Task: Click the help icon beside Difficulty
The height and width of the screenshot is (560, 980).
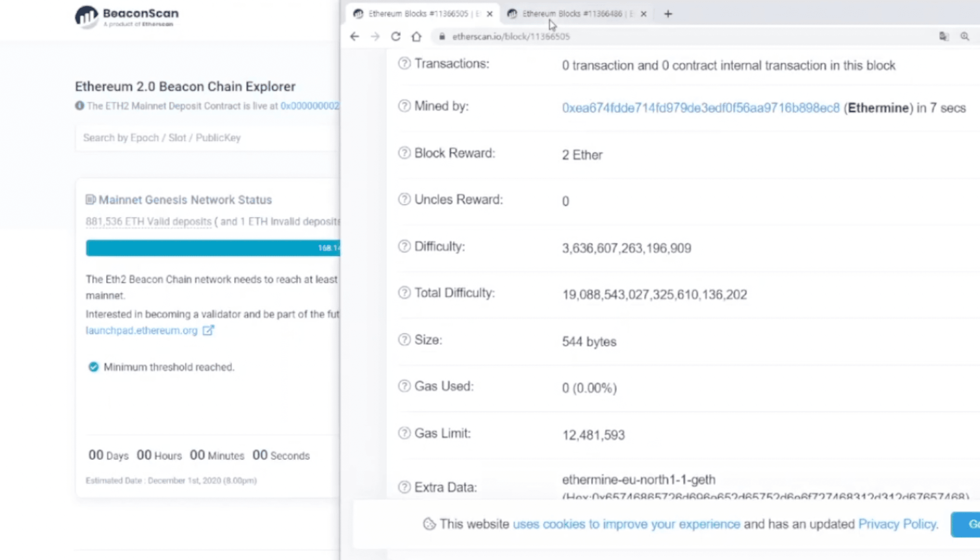Action: [404, 246]
